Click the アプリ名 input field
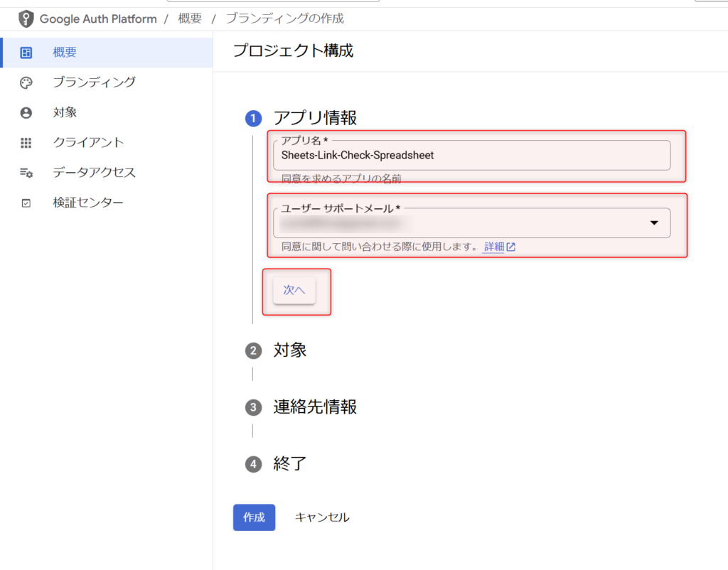 (471, 156)
